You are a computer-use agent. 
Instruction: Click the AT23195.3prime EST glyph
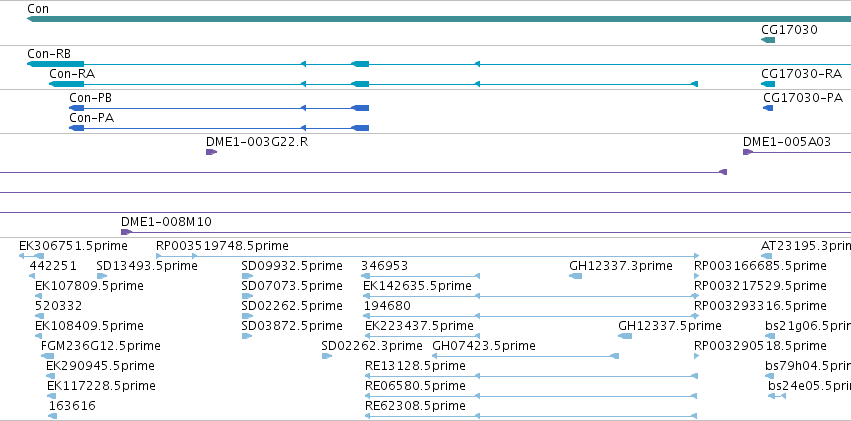tap(766, 256)
